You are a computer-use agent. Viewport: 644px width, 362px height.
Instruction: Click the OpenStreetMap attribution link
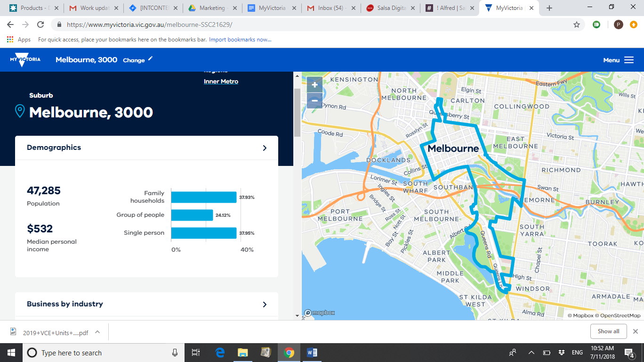(x=618, y=316)
